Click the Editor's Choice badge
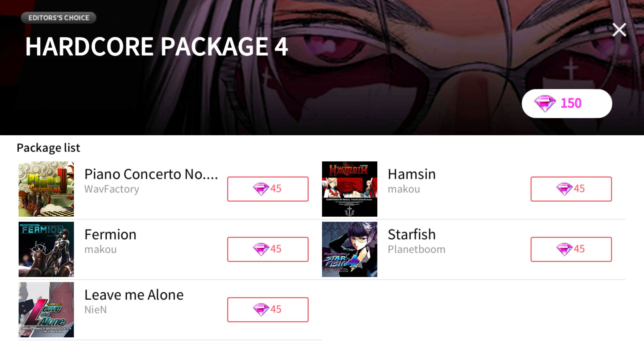The height and width of the screenshot is (362, 644). (59, 18)
